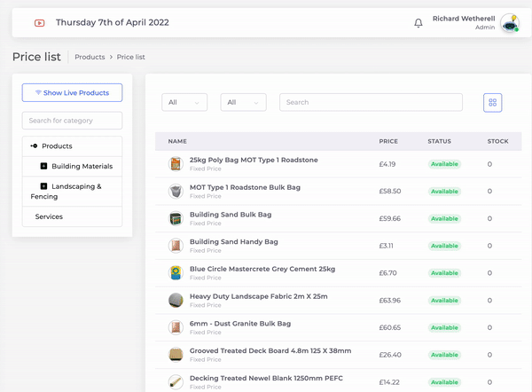Viewport: 532px width, 392px height.
Task: Open 25kg Poly Bag MOT Type 1 Roadstone
Action: [254, 160]
